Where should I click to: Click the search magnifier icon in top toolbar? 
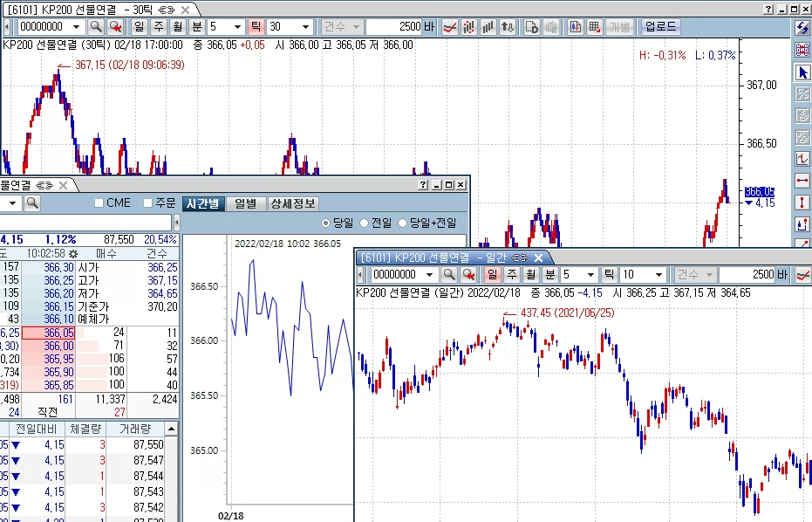pos(96,27)
